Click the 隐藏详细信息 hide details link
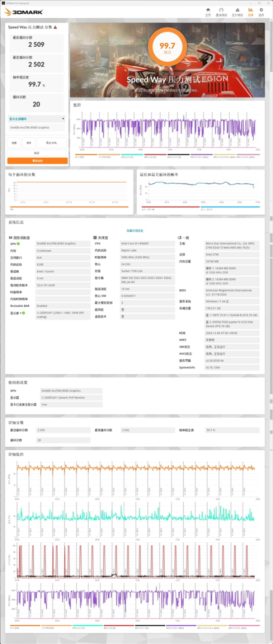This screenshot has width=273, height=644. [135, 231]
